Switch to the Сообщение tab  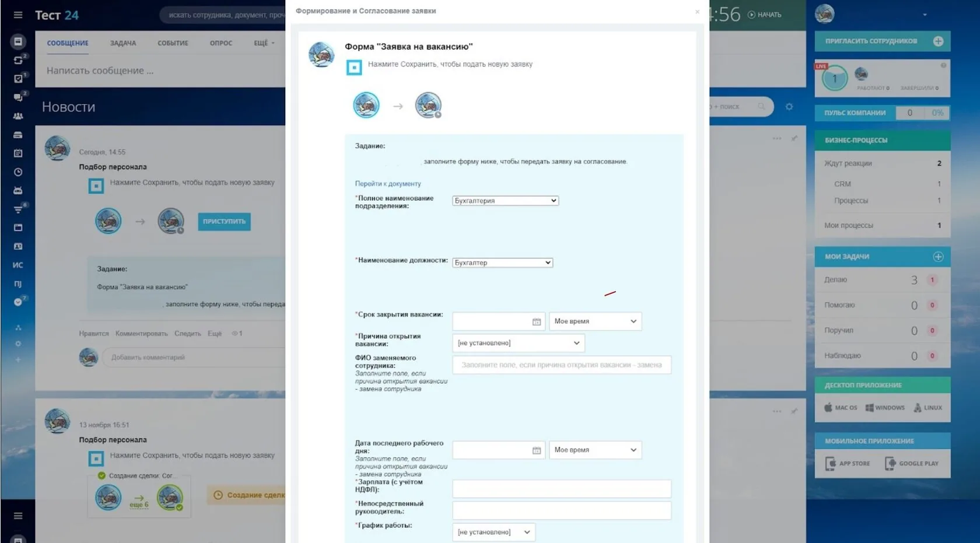click(x=68, y=43)
